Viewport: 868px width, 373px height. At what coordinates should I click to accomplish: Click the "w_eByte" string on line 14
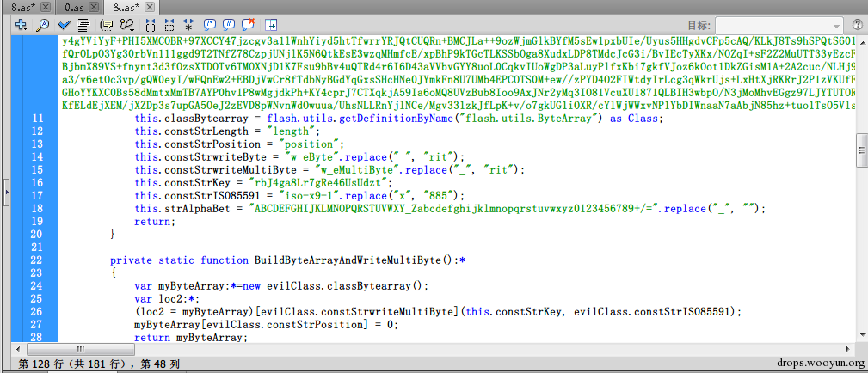point(313,156)
